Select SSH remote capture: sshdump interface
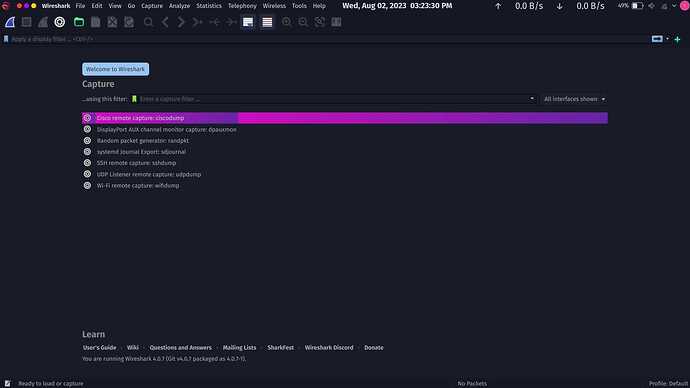The height and width of the screenshot is (388, 690). 345,163
